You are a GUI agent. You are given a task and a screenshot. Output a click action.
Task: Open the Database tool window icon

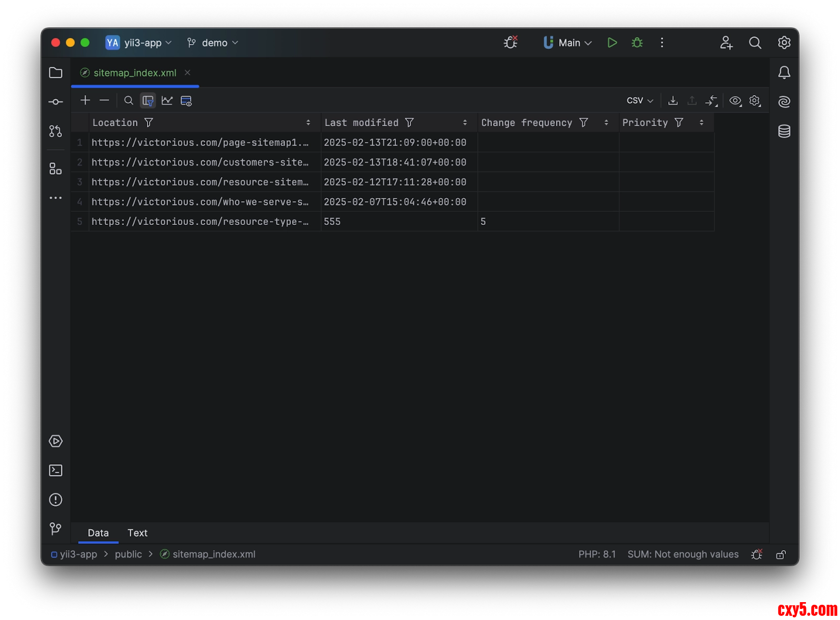(784, 131)
